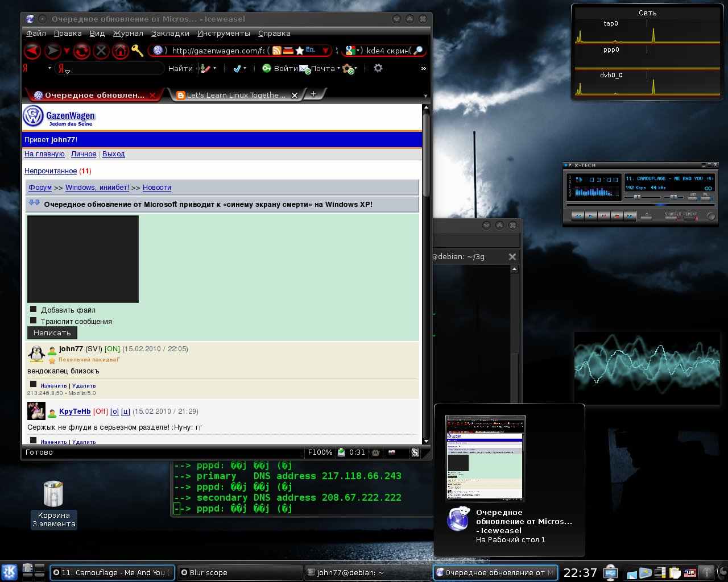Open the Закладки menu
Viewport: 728px width, 582px height.
point(170,34)
